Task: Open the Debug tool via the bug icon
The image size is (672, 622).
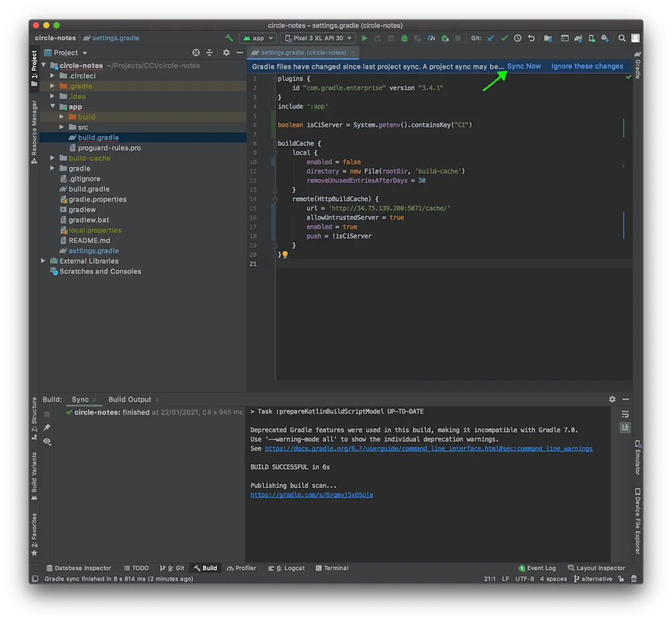Action: (404, 38)
